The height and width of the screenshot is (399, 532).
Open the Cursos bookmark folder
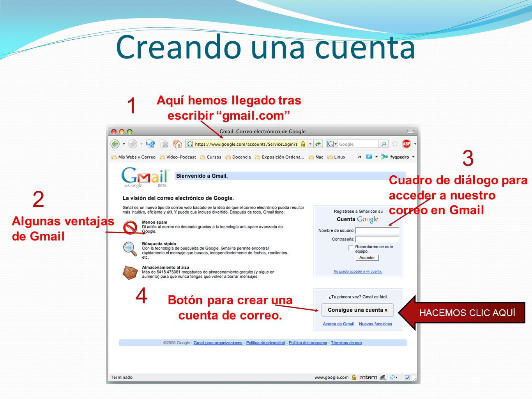[210, 157]
